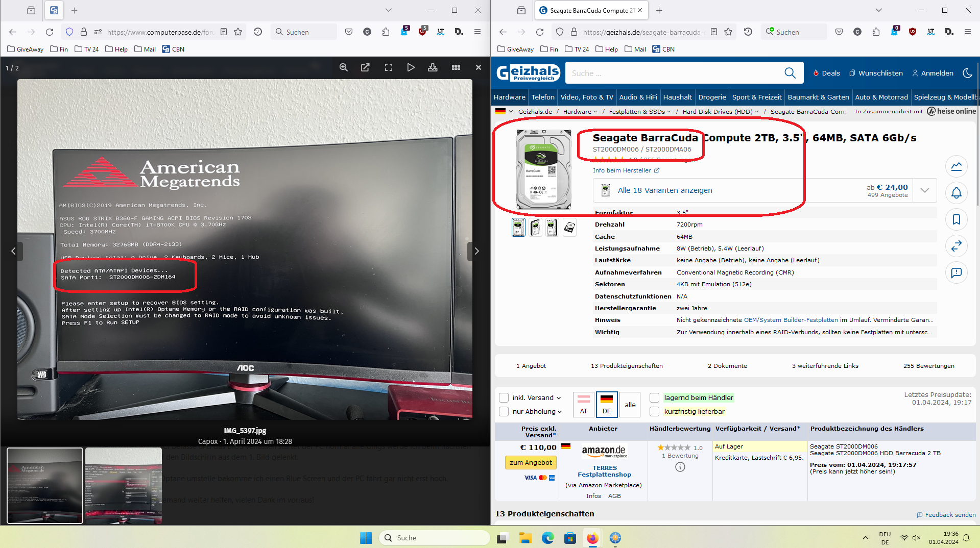Select DE country filter
Viewport: 980px width, 548px height.
pos(607,404)
